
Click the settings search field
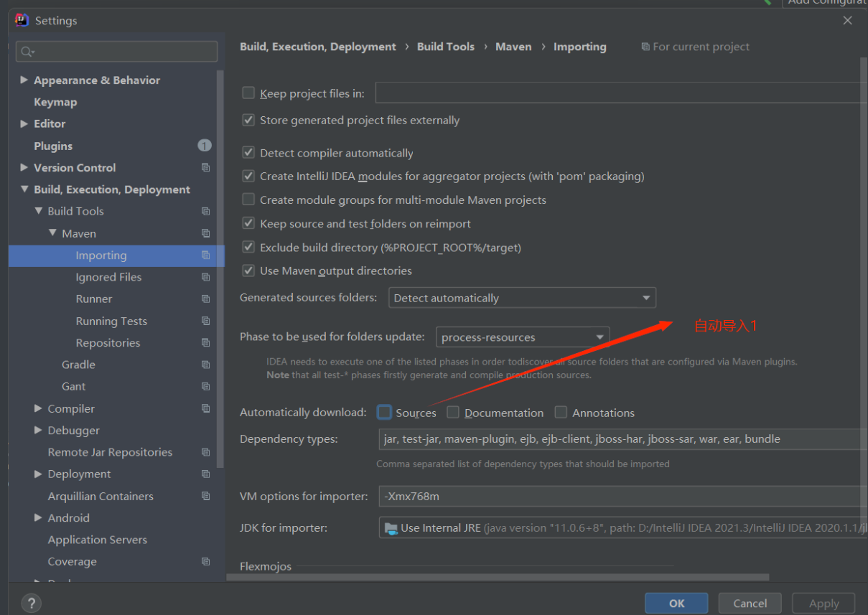[x=116, y=52]
